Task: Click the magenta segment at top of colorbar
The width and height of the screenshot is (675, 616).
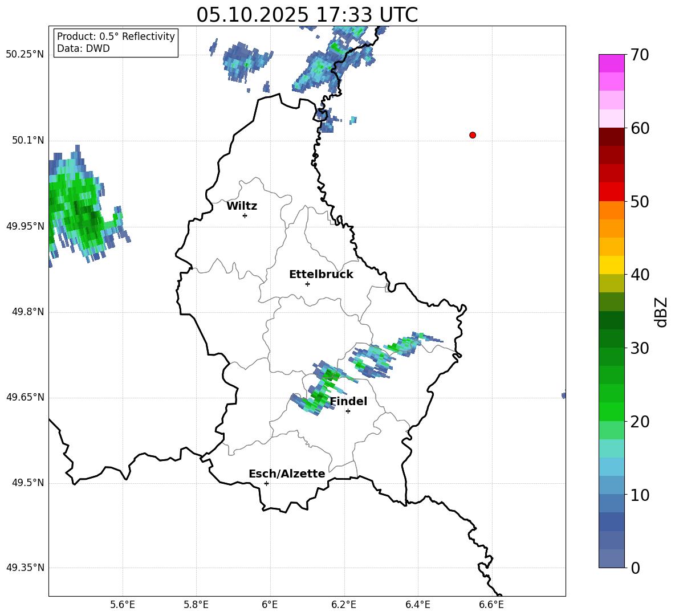Action: 611,63
